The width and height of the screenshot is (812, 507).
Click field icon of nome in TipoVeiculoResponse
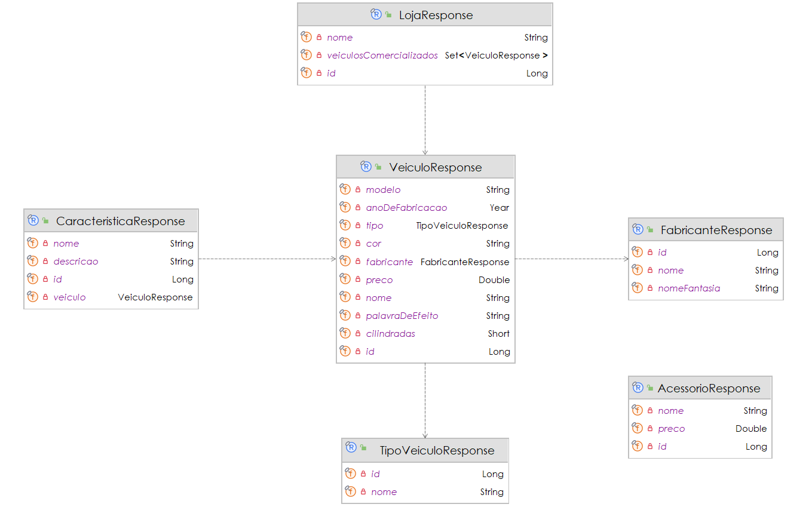pyautogui.click(x=350, y=491)
